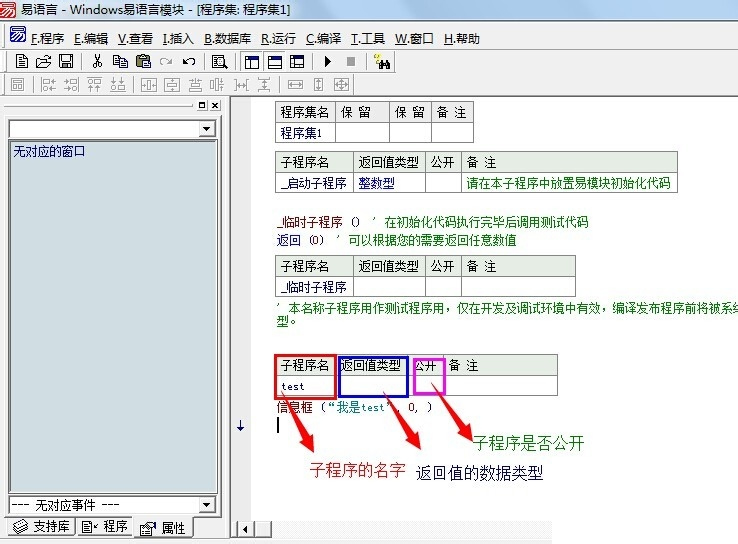Switch to the 程序 tab
The height and width of the screenshot is (544, 738).
106,527
